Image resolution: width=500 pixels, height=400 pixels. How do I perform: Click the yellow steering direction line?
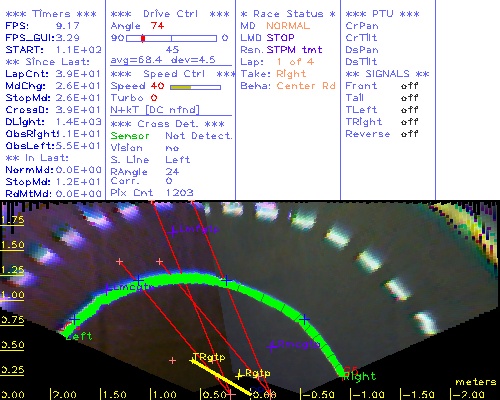[222, 377]
